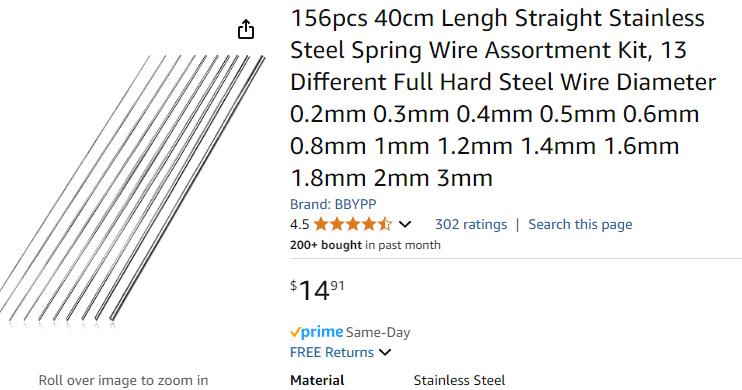Click the 4.5 rating number
This screenshot has width=742, height=390.
300,224
